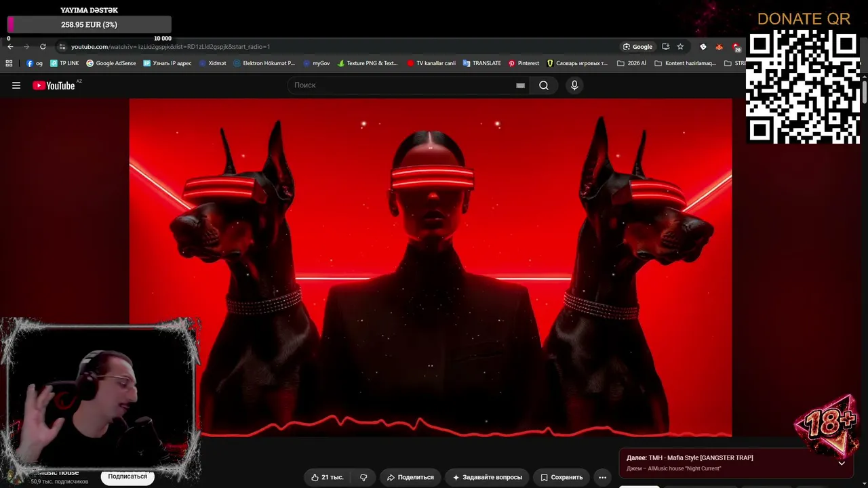Viewport: 868px width, 488px height.
Task: Open Google Lens search chip in address bar
Action: (x=638, y=47)
